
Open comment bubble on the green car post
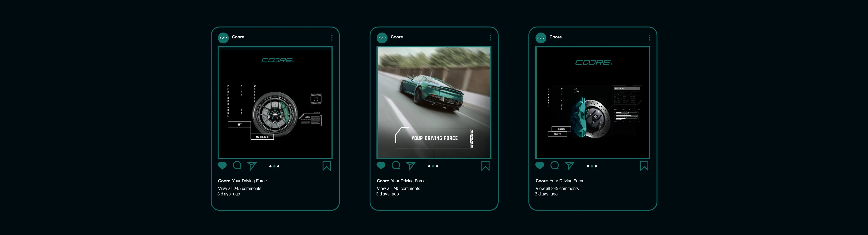tap(396, 165)
